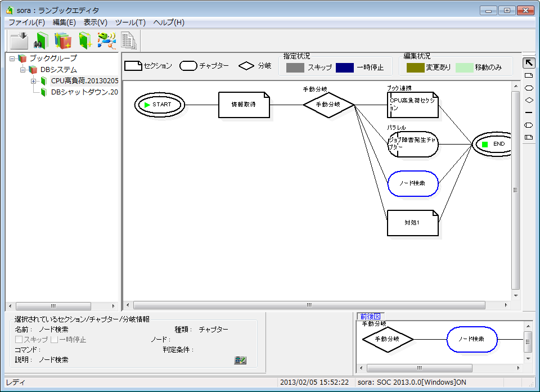Click the new book group icon with sparkles

click(63, 40)
